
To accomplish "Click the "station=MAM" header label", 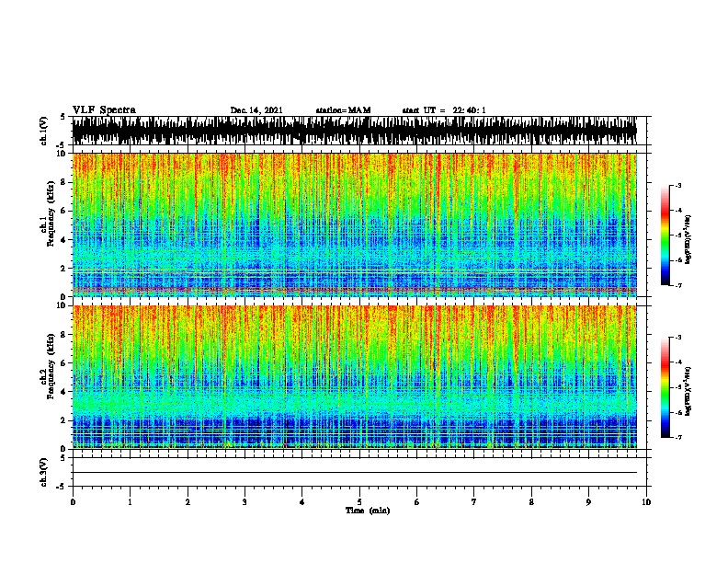I will [x=343, y=110].
